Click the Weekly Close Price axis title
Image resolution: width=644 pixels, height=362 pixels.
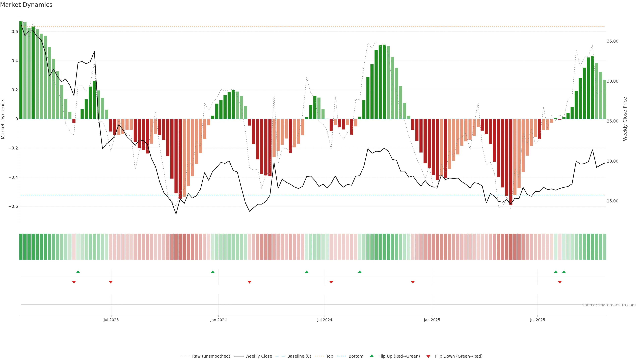(625, 119)
